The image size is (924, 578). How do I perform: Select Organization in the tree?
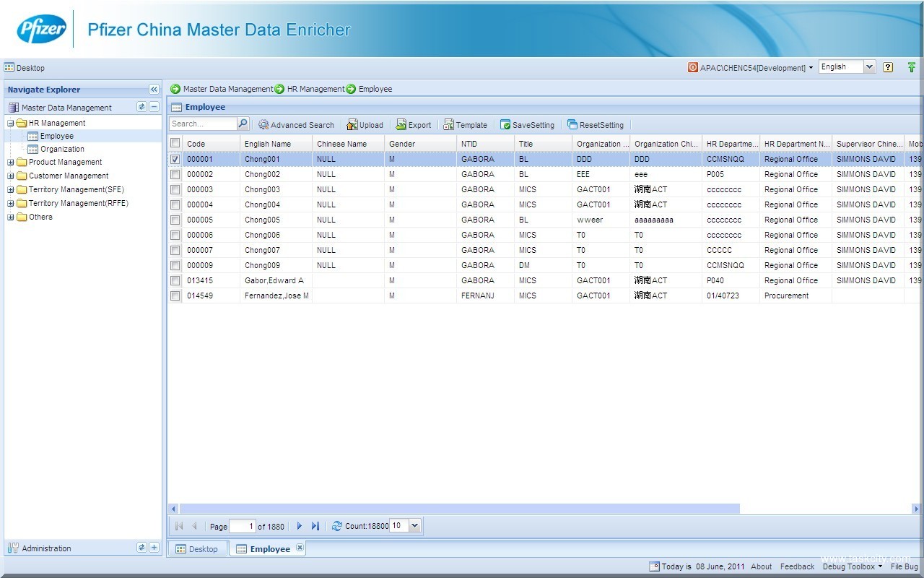point(62,149)
